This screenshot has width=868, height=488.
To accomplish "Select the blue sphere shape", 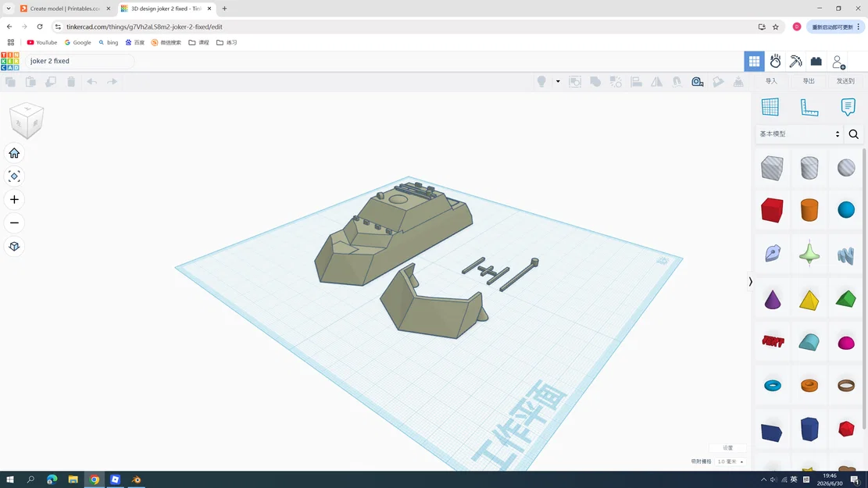I will tap(846, 210).
